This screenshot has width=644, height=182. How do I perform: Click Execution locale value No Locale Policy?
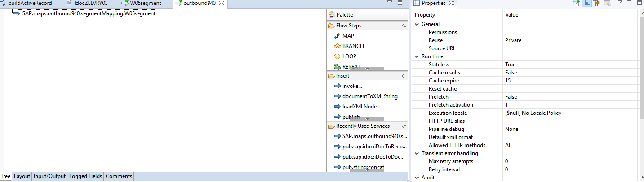(533, 113)
